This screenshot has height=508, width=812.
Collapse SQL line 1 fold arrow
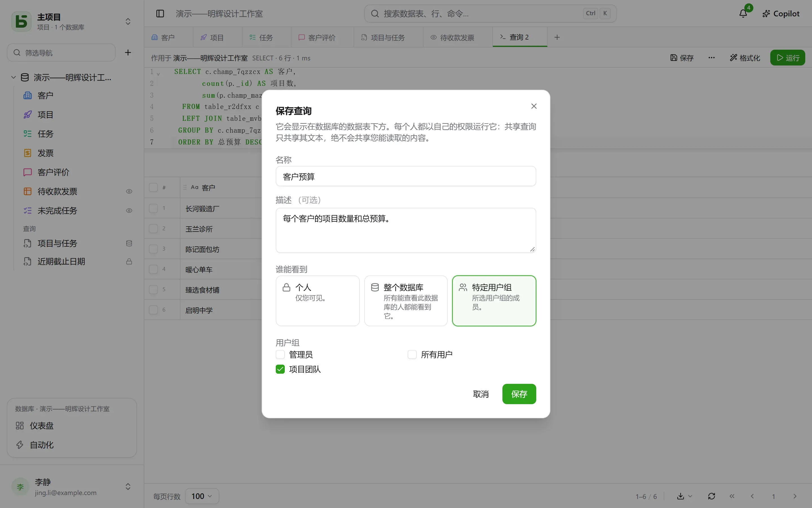158,74
